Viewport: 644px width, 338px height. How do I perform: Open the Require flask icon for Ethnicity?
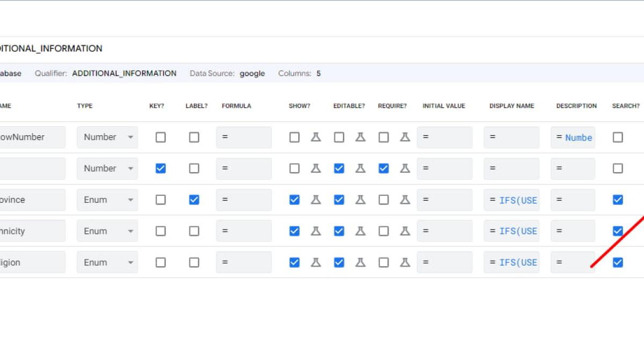pos(404,231)
